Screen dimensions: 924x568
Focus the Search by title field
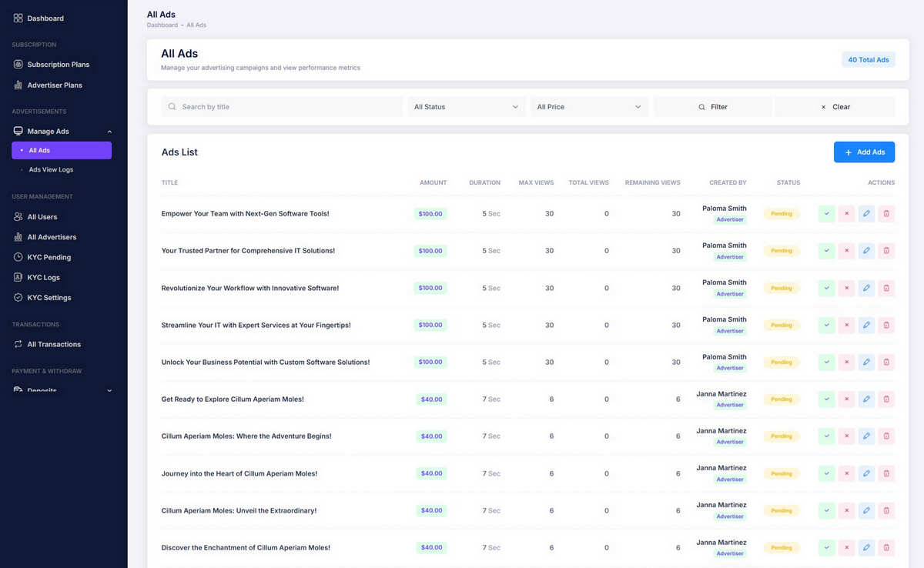click(x=282, y=107)
